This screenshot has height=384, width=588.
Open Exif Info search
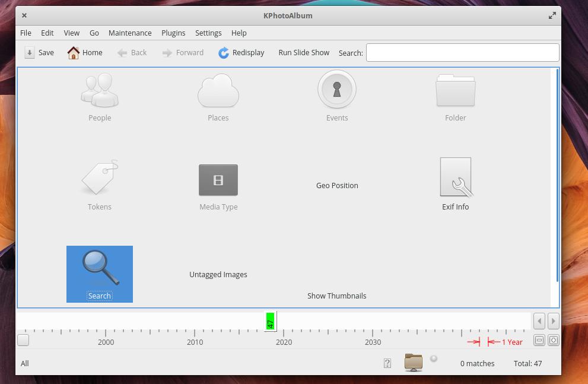pyautogui.click(x=456, y=177)
